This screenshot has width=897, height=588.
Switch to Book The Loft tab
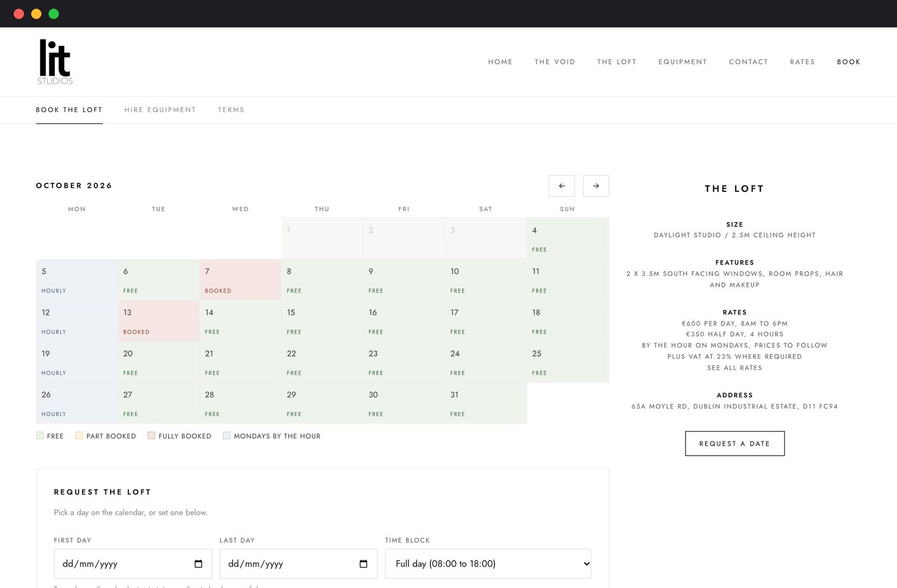click(69, 110)
